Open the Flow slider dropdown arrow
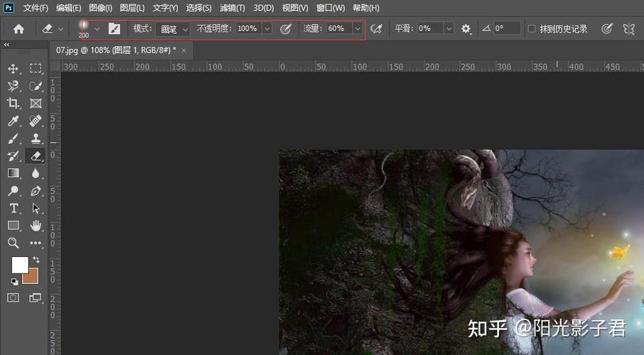 (358, 29)
